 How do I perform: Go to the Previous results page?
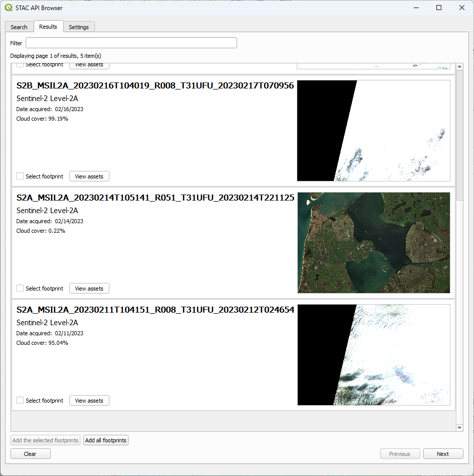[x=400, y=453]
